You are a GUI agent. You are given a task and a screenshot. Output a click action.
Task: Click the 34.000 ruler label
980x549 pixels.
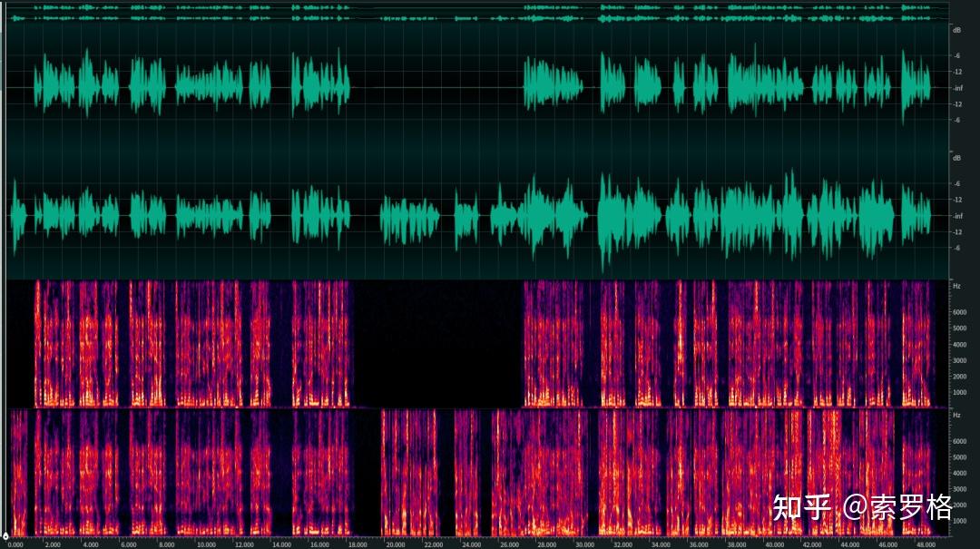(661, 544)
